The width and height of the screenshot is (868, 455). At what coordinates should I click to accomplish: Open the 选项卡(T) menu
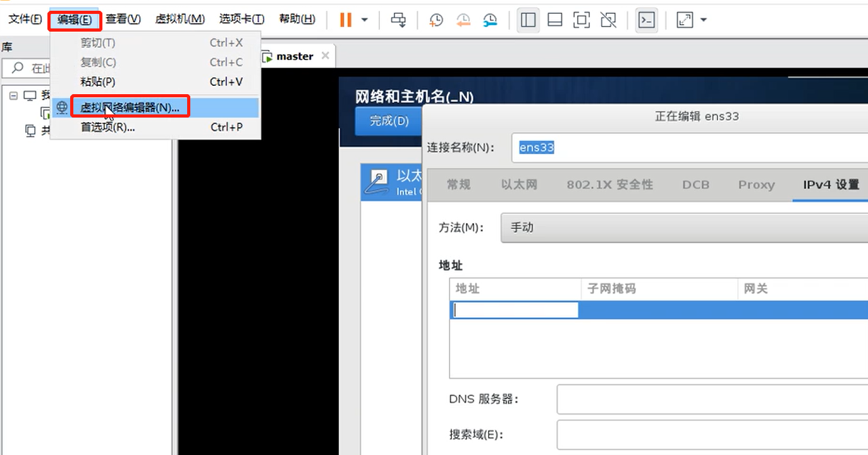pyautogui.click(x=241, y=20)
